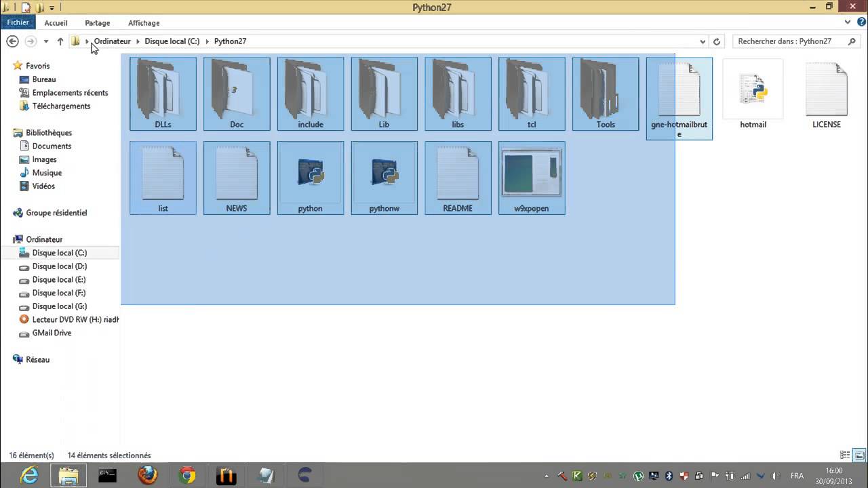Open Musique library in sidebar
Viewport: 868px width, 488px height.
click(47, 173)
